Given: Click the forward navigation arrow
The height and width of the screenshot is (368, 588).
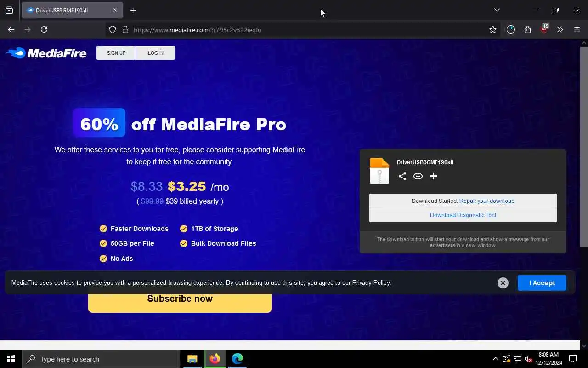Looking at the screenshot, I should pos(28,29).
